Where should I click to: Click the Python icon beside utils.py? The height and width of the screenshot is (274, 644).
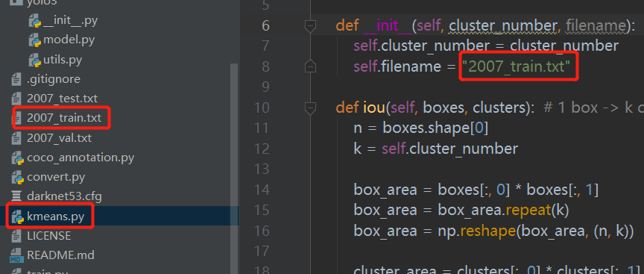pyautogui.click(x=35, y=60)
